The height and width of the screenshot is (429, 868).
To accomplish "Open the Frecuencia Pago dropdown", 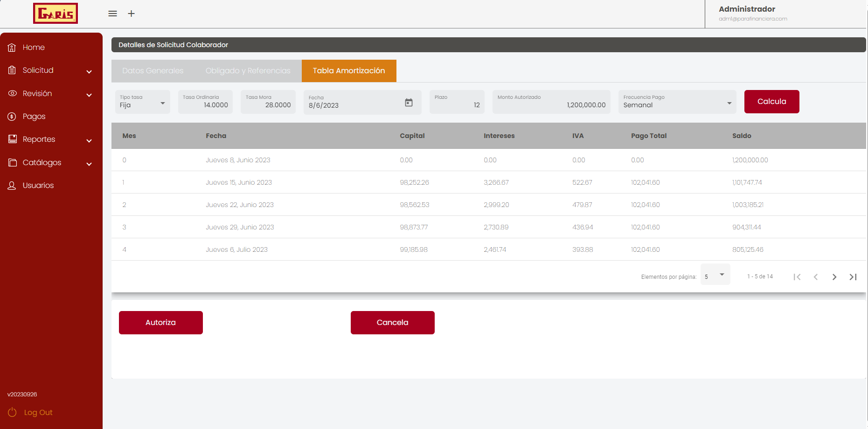I will [x=677, y=103].
